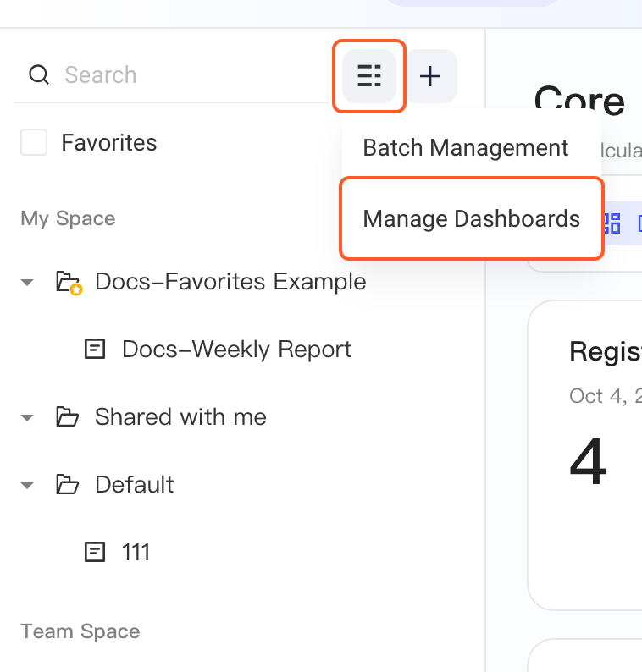642x672 pixels.
Task: Select the Shared with me folder label
Action: [180, 417]
